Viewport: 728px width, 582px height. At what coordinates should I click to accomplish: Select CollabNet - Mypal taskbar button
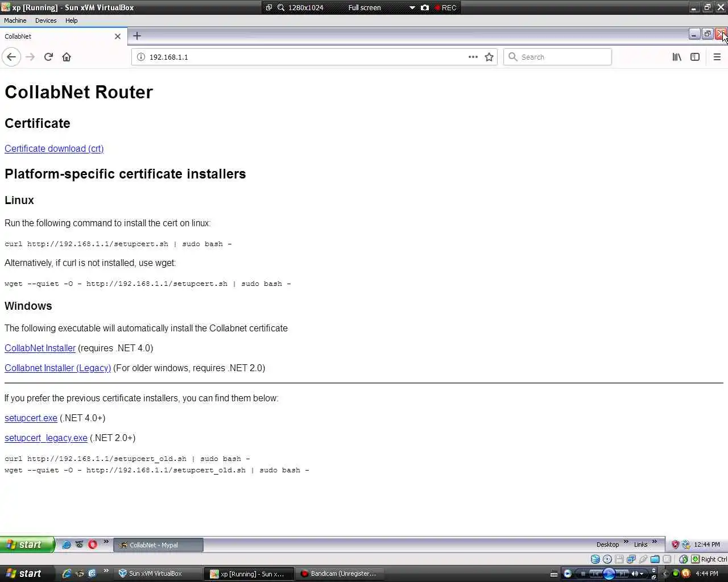(x=158, y=545)
